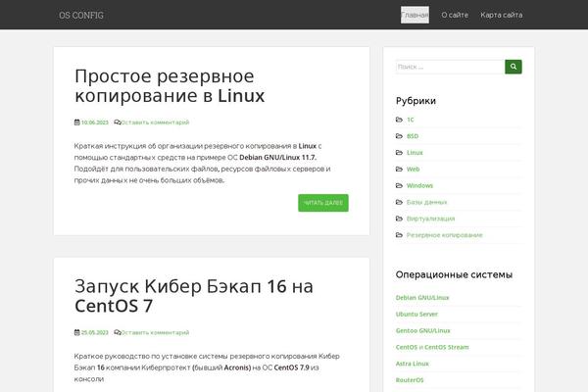Open the О сайте menu item
Image resolution: width=588 pixels, height=392 pixels.
click(455, 15)
